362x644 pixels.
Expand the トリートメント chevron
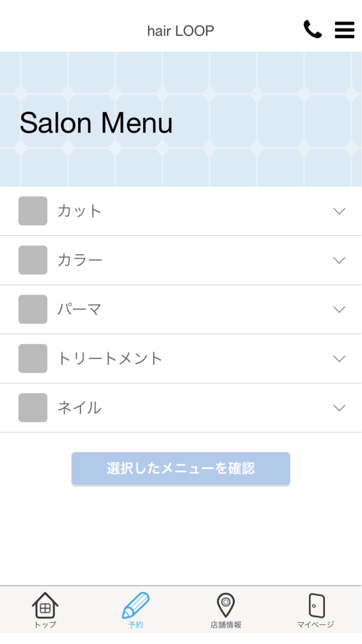(x=339, y=358)
